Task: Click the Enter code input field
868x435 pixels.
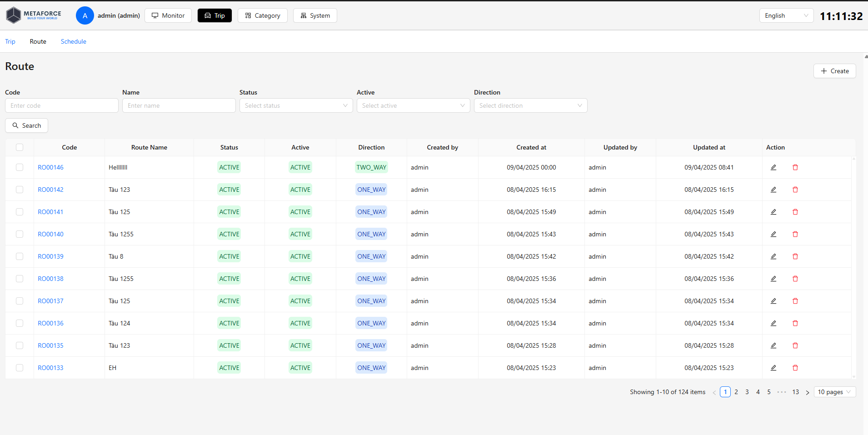Action: [x=62, y=105]
